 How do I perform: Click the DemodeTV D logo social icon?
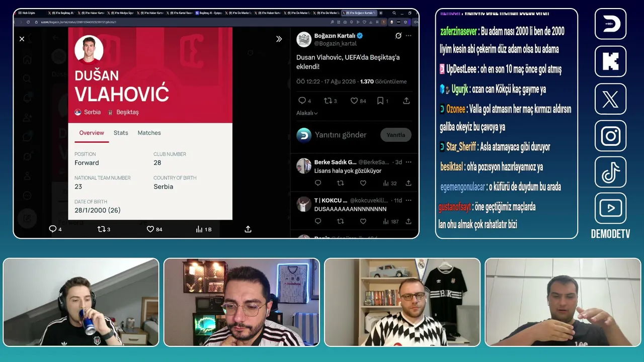610,24
